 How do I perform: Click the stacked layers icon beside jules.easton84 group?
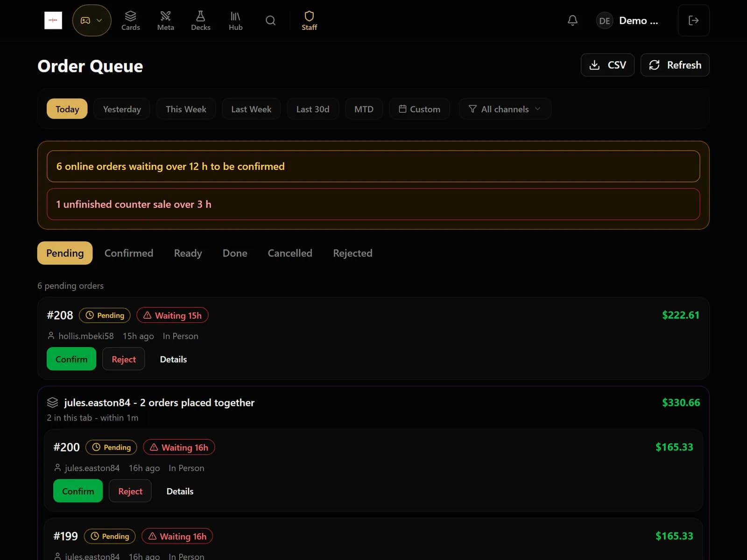pos(53,402)
